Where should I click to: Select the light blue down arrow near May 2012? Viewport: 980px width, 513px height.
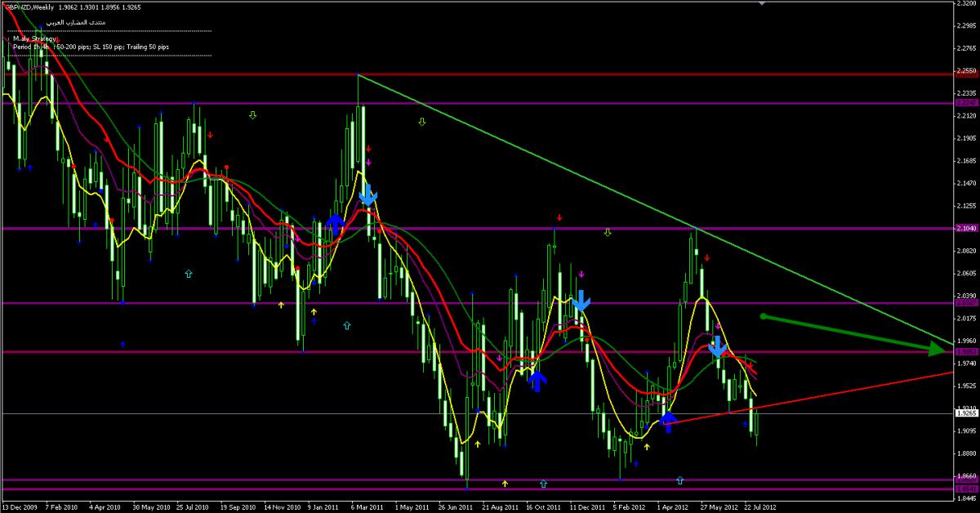(717, 347)
